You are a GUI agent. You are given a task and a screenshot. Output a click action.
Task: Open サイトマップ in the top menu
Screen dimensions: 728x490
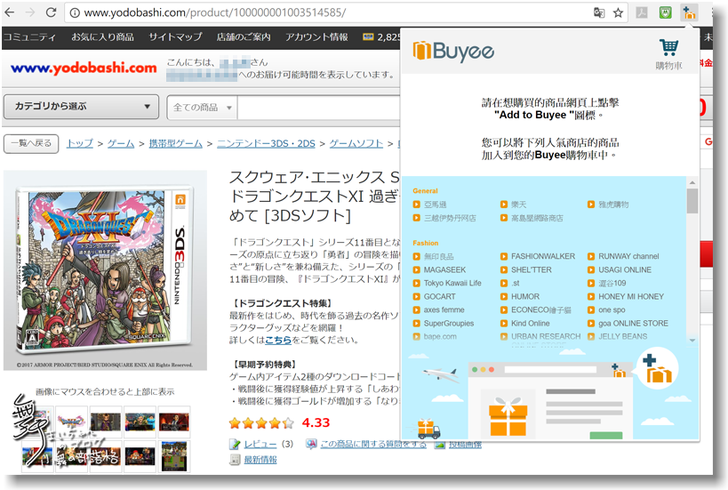click(x=175, y=38)
